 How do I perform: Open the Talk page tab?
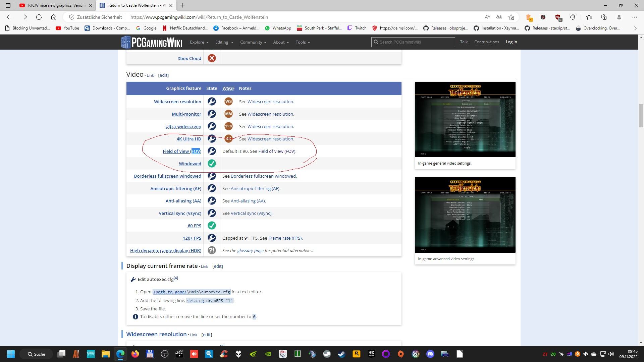[x=464, y=42]
